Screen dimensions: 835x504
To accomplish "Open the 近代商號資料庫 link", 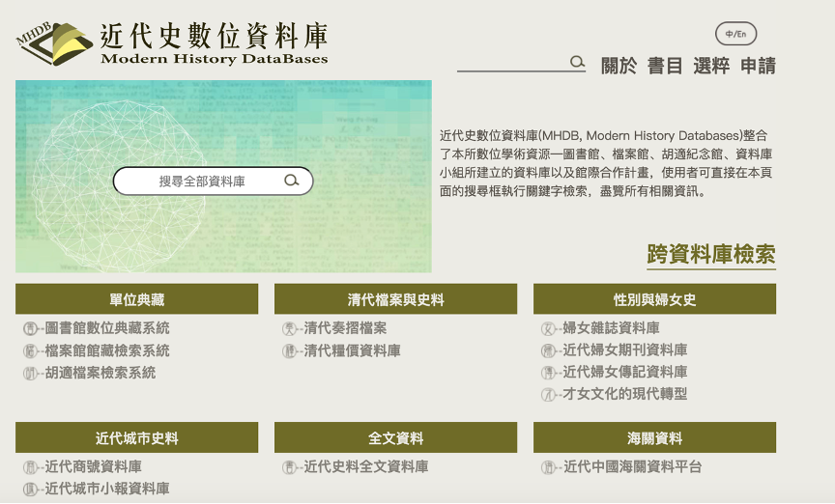I will pos(93,467).
